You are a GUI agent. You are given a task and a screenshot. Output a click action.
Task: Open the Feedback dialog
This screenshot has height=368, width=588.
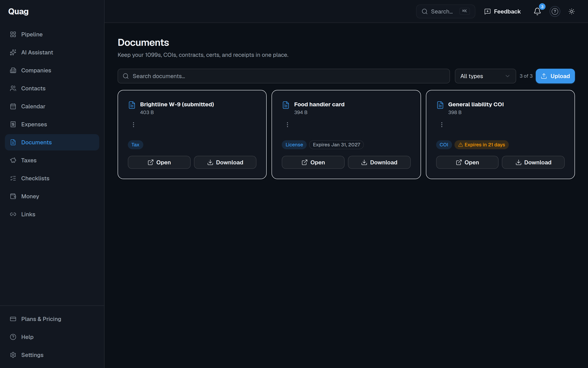[502, 11]
